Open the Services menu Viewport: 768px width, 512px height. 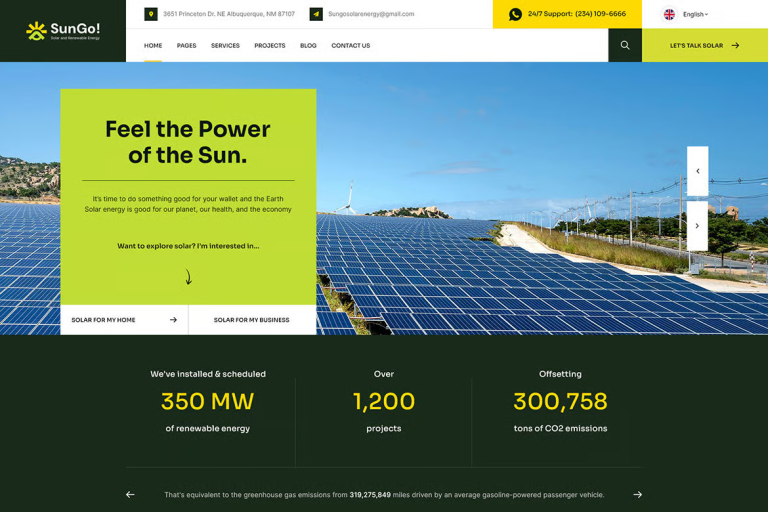point(225,46)
